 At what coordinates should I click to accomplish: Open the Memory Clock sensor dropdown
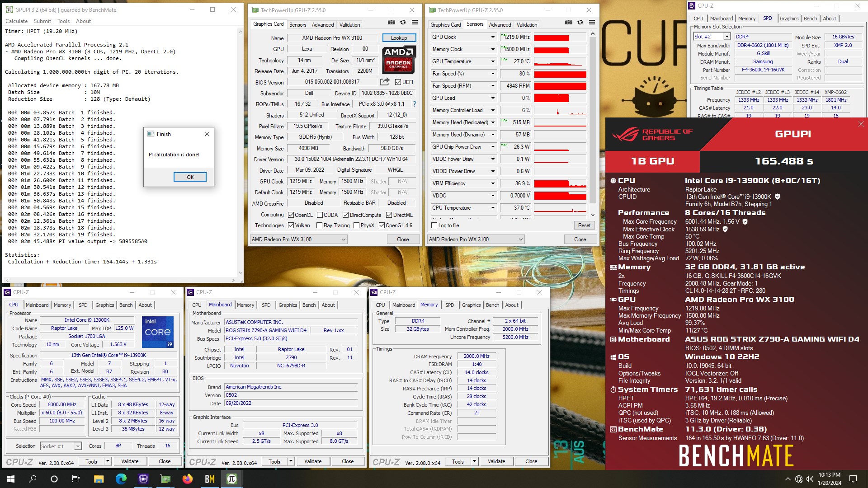point(493,49)
